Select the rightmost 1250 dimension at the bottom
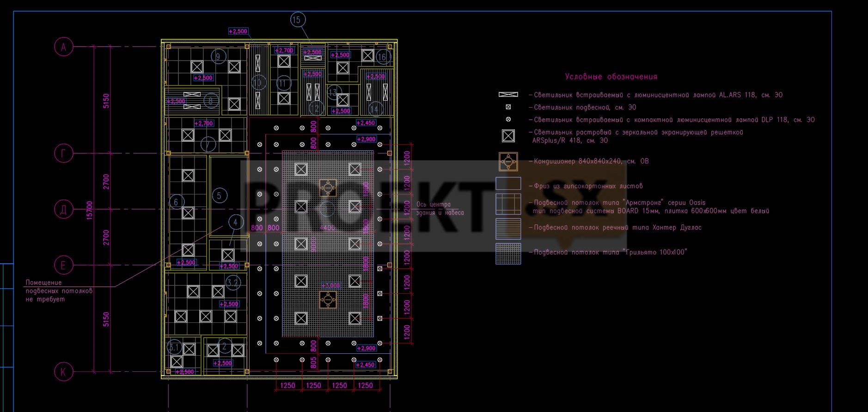Screen dimensions: 868x412 [x=365, y=386]
